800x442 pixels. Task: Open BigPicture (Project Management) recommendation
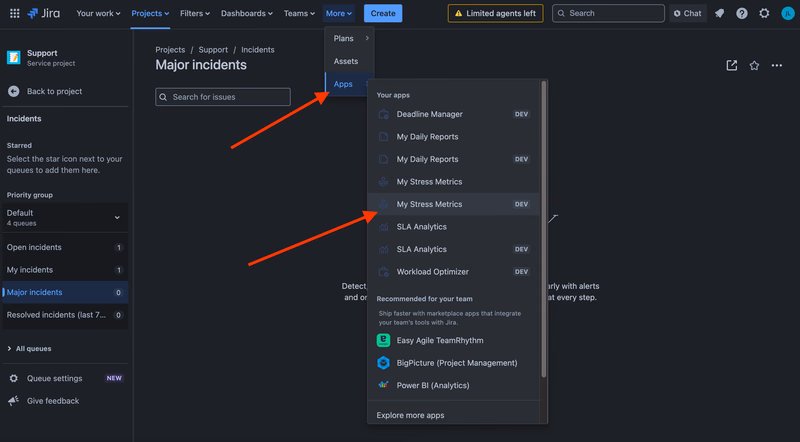coord(454,363)
